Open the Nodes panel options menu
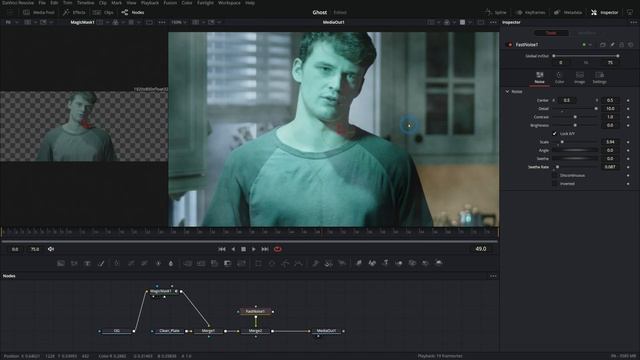Viewport: 640px width, 360px height. pos(493,276)
